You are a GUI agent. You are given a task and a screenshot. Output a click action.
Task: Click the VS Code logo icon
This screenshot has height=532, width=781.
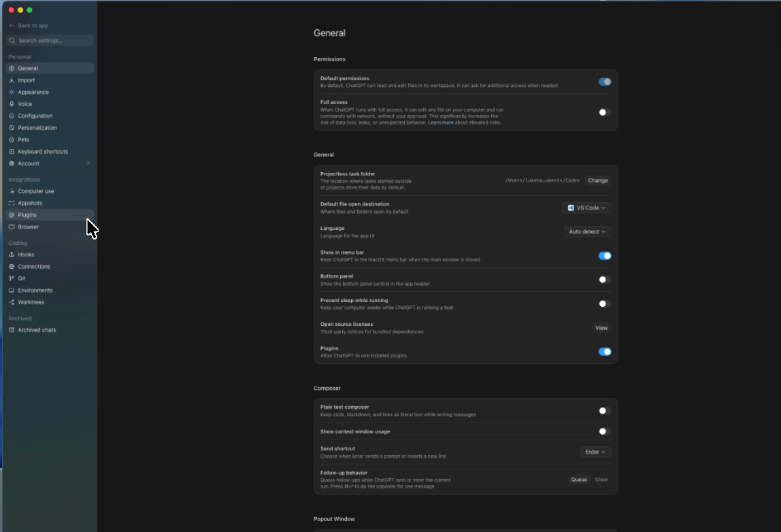(x=571, y=207)
